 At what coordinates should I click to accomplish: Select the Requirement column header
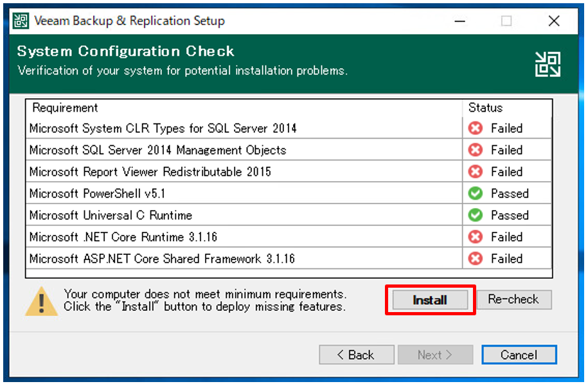click(x=244, y=108)
